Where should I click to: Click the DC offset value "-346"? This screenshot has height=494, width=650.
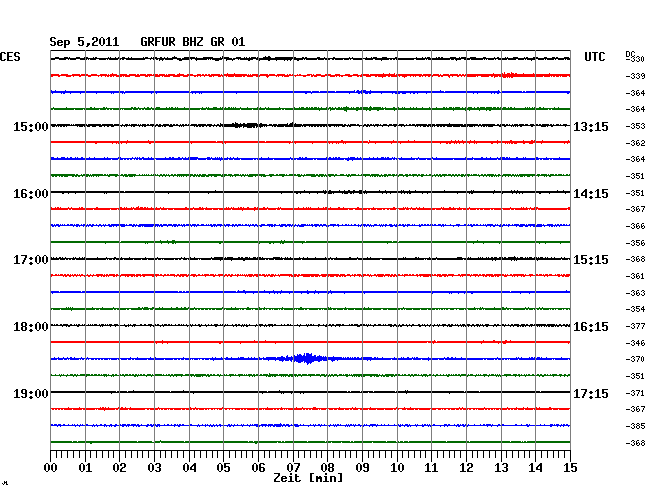pyautogui.click(x=635, y=343)
